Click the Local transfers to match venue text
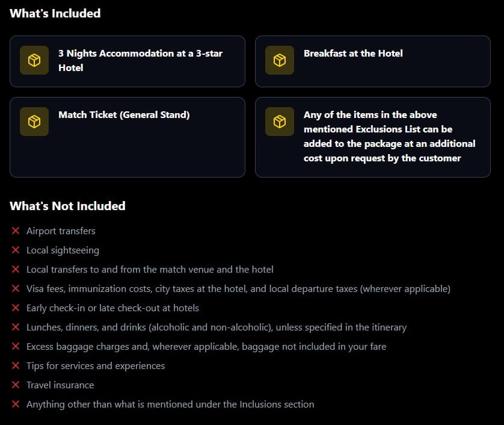 pyautogui.click(x=150, y=269)
